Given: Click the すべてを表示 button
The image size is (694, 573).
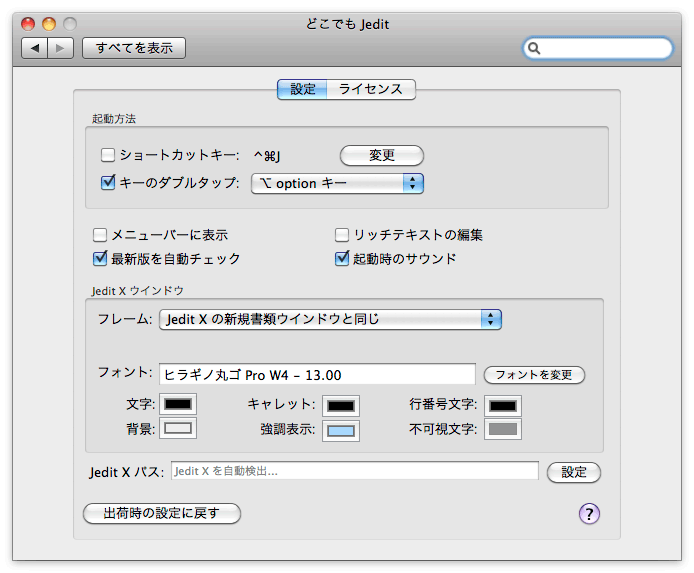Looking at the screenshot, I should (134, 48).
